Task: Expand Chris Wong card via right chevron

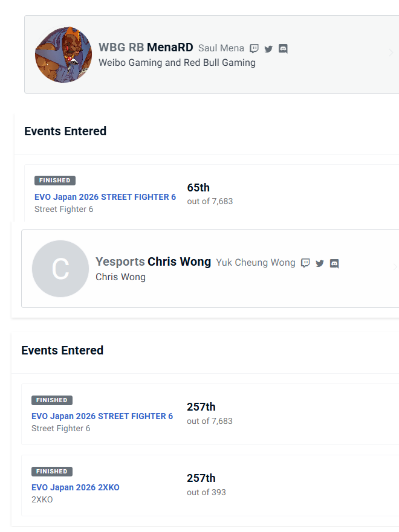Action: click(395, 267)
